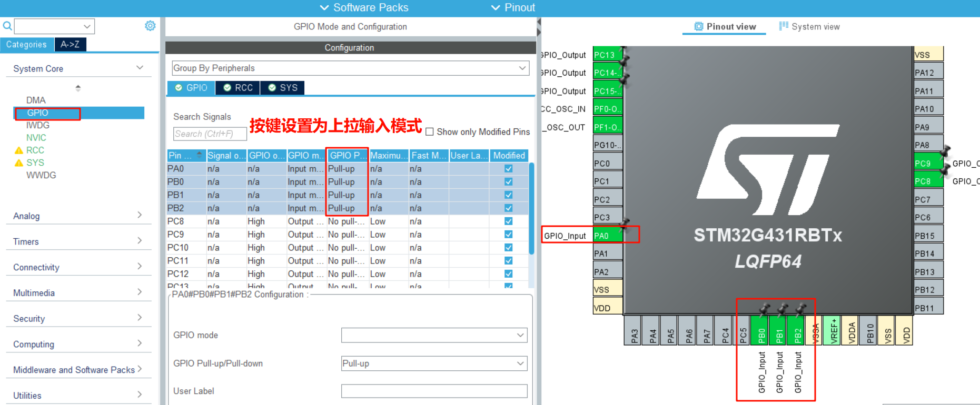This screenshot has width=980, height=405.
Task: Select pin PB15 on chip
Action: [x=928, y=236]
